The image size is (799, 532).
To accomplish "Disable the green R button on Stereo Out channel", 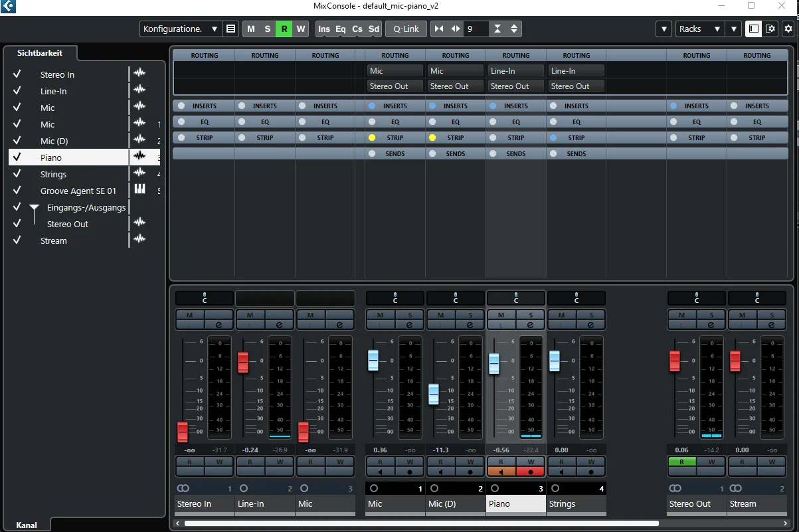I will (x=682, y=462).
